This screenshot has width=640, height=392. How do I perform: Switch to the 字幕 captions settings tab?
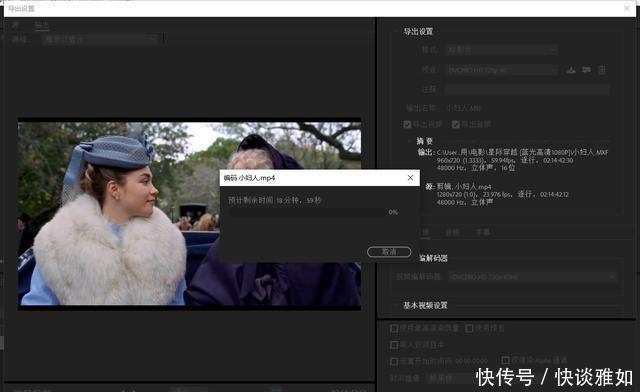click(x=483, y=233)
